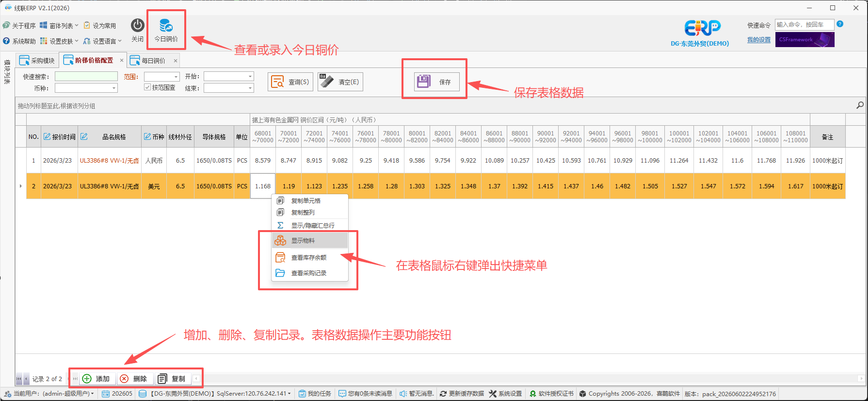Screen dimensions: 868x401
Task: Go to previous record navigator arrow
Action: point(26,379)
